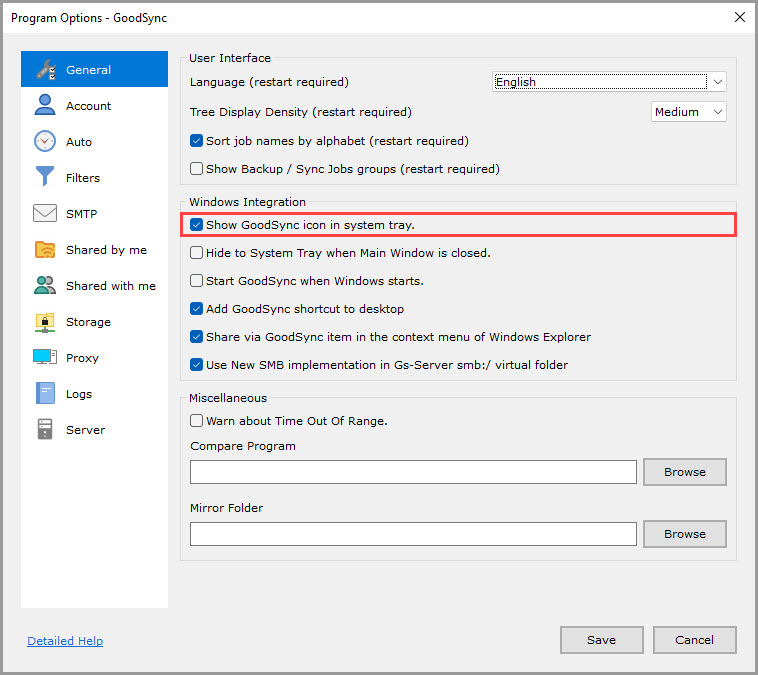758x675 pixels.
Task: Click the Storage locked folder icon
Action: click(x=44, y=322)
